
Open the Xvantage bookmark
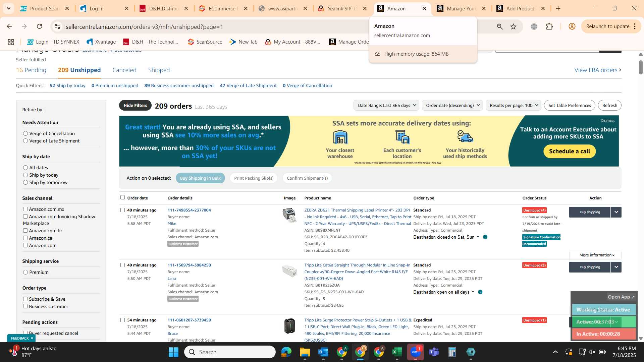coord(101,42)
